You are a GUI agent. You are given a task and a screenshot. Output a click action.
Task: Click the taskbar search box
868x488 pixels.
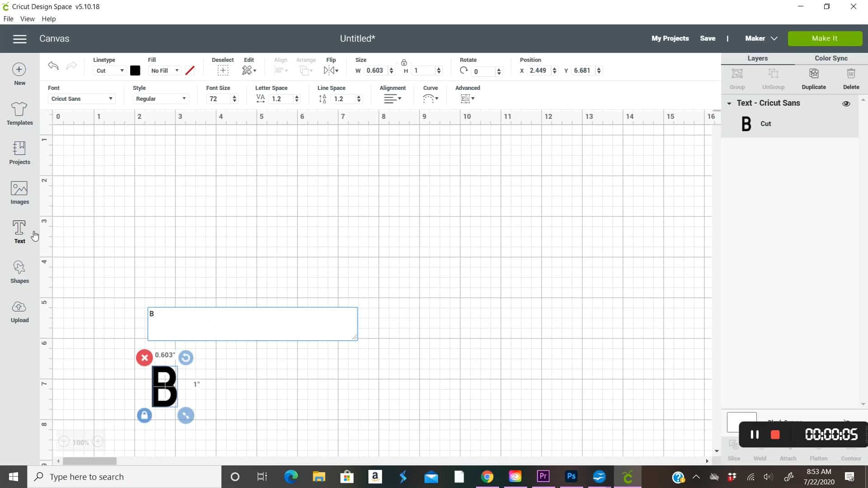point(124,477)
